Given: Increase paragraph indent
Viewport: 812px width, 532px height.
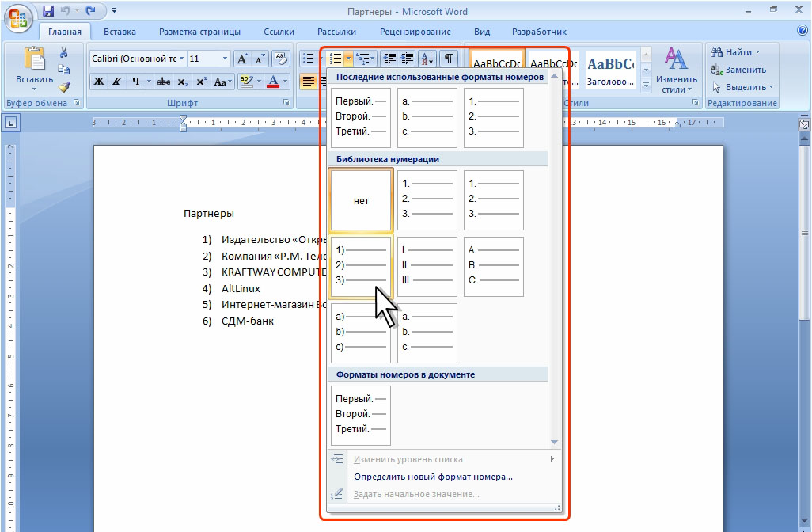Looking at the screenshot, I should 408,59.
